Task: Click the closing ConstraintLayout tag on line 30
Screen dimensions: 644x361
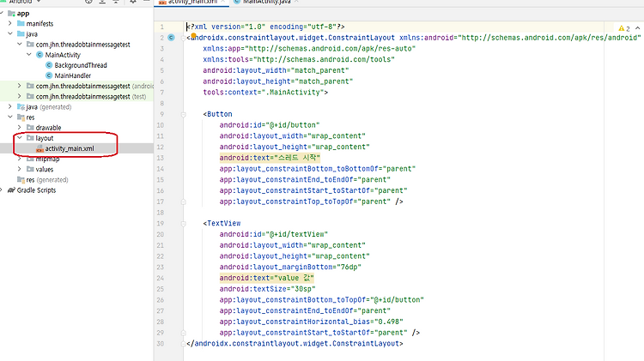Action: (295, 343)
